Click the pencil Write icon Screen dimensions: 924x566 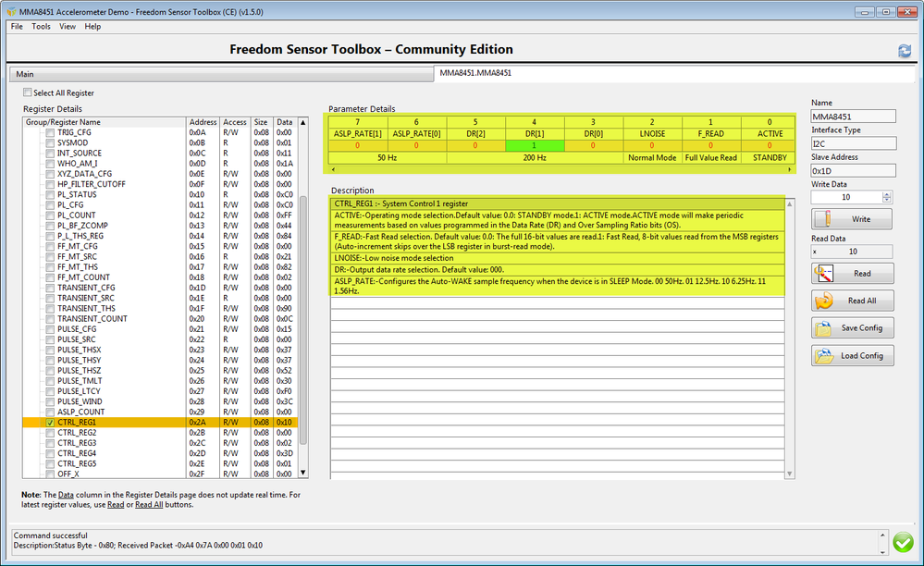826,219
